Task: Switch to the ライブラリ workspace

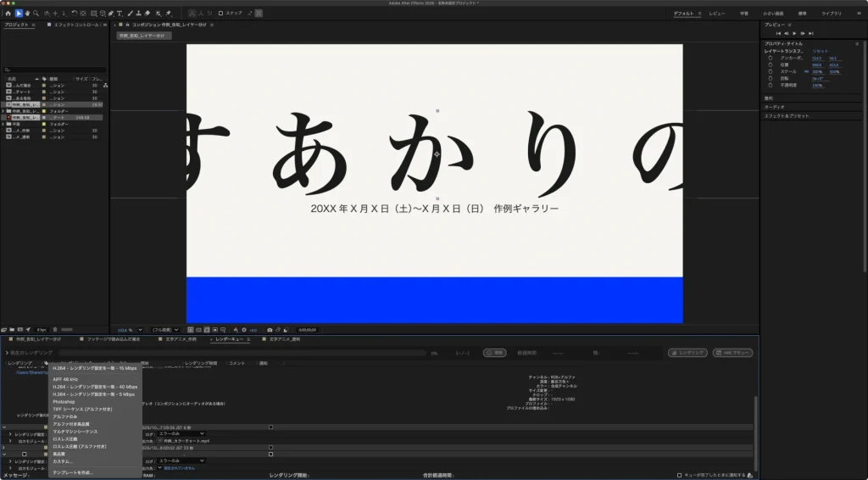Action: tap(831, 14)
